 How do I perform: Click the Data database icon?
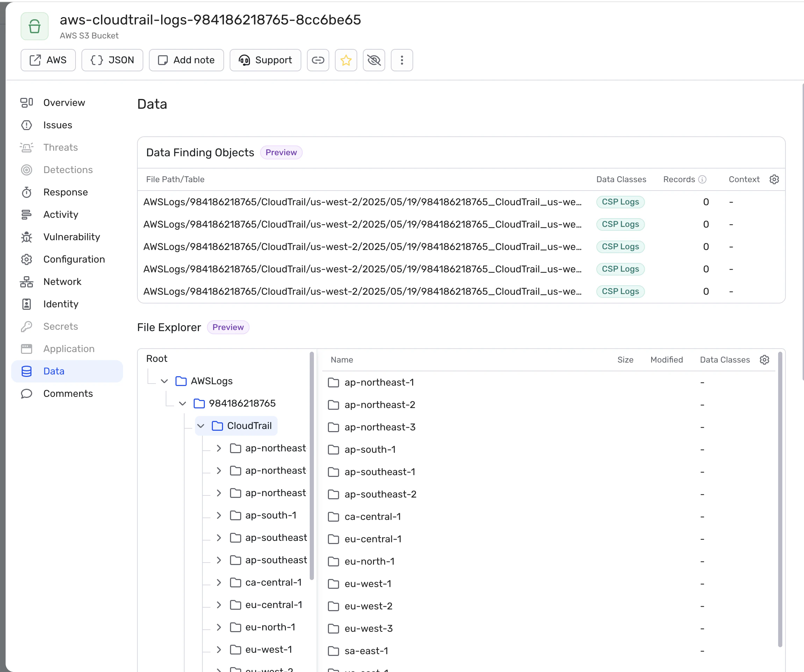(27, 371)
